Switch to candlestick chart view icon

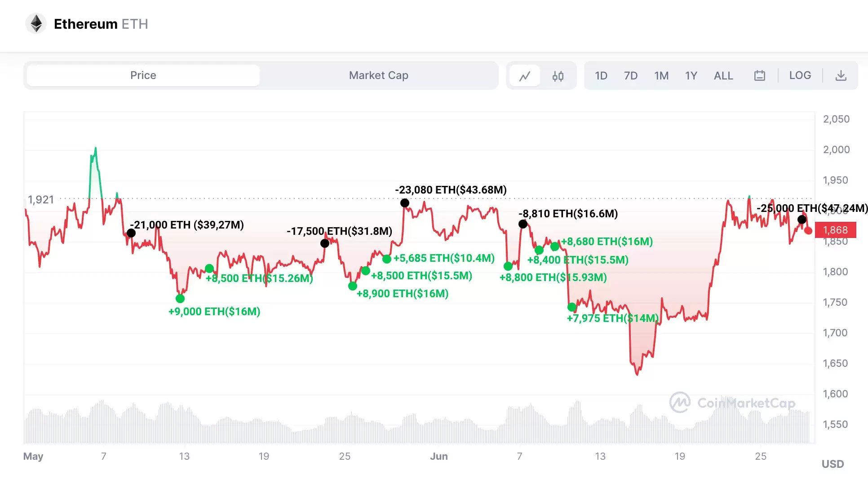pyautogui.click(x=558, y=76)
